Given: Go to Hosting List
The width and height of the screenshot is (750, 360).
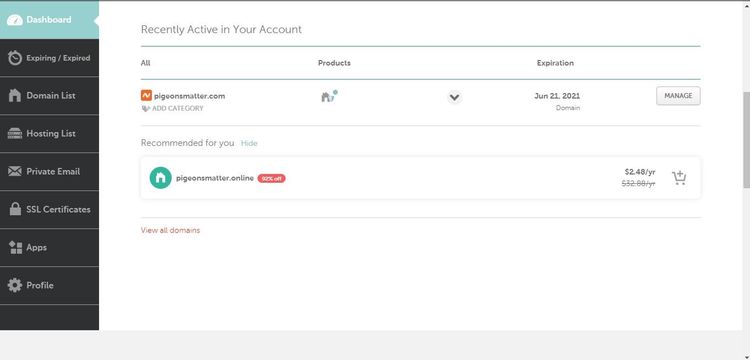Looking at the screenshot, I should pyautogui.click(x=49, y=133).
